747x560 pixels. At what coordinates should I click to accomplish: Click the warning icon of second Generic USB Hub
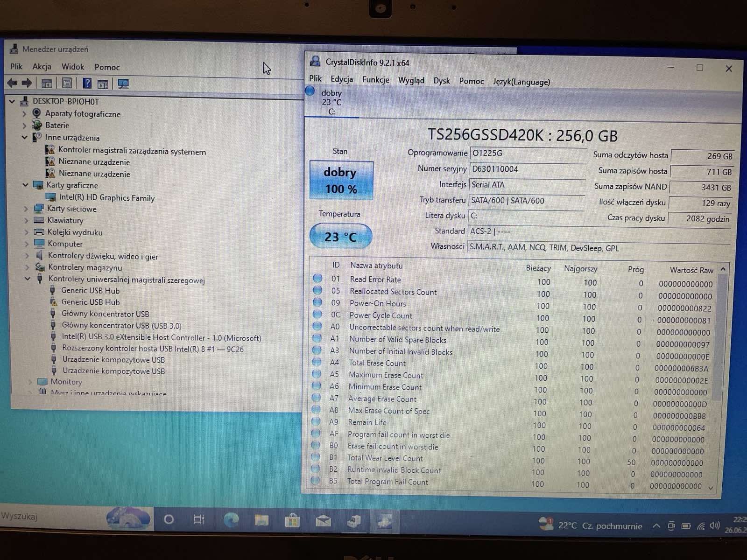(x=54, y=301)
